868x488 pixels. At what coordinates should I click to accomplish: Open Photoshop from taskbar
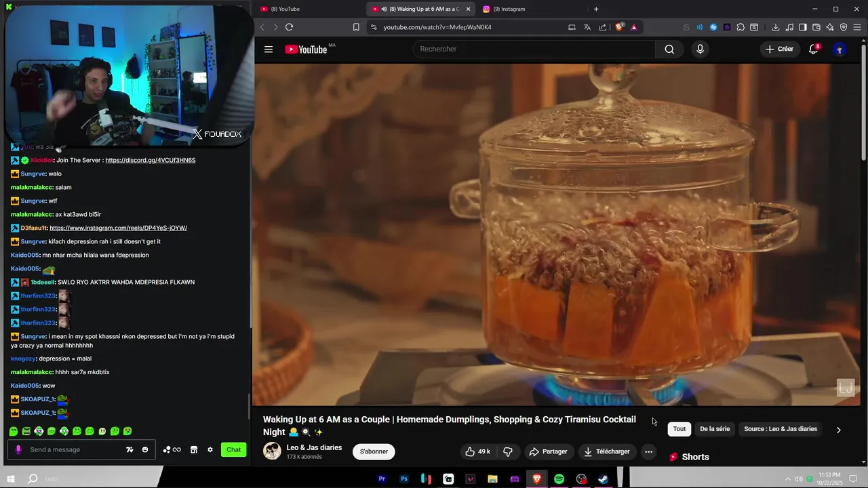pyautogui.click(x=404, y=479)
